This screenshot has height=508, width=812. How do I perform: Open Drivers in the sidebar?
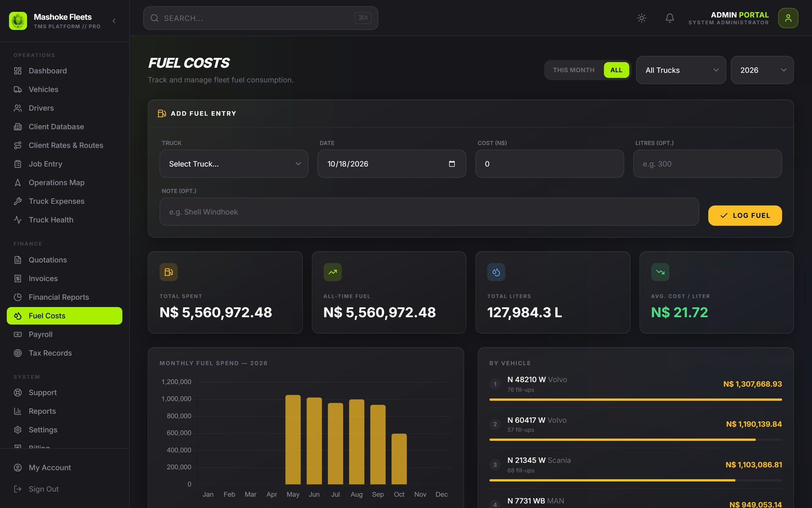(x=65, y=108)
